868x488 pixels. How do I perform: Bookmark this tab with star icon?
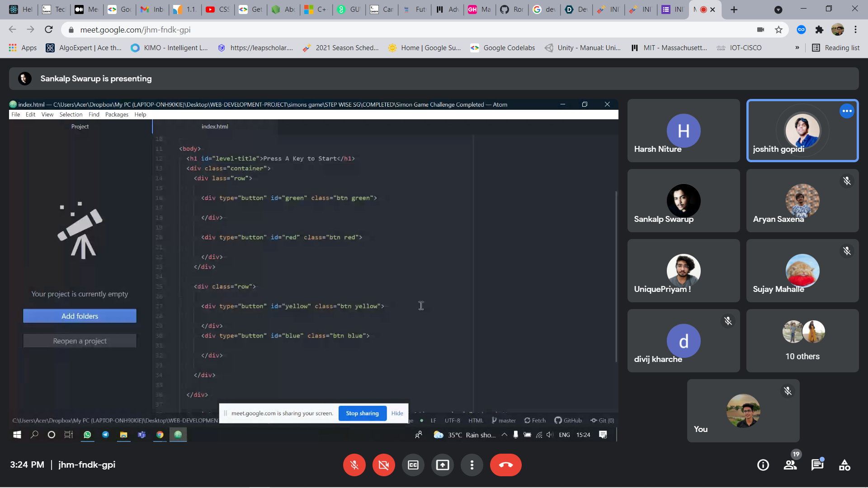(778, 30)
